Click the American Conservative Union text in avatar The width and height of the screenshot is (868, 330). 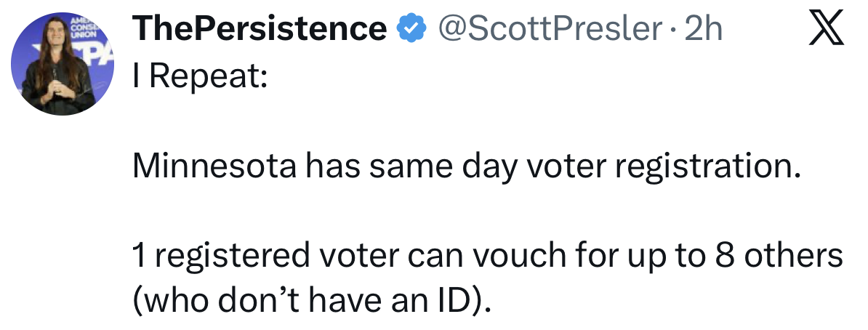click(x=78, y=26)
